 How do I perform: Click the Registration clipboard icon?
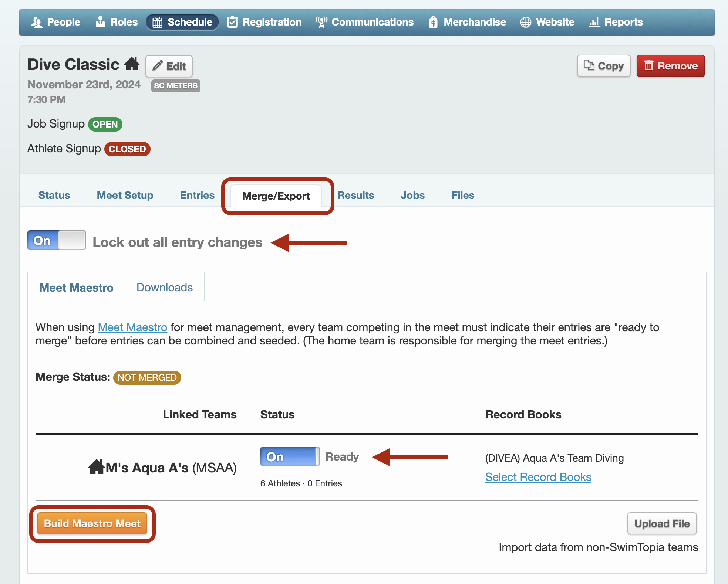coord(232,22)
